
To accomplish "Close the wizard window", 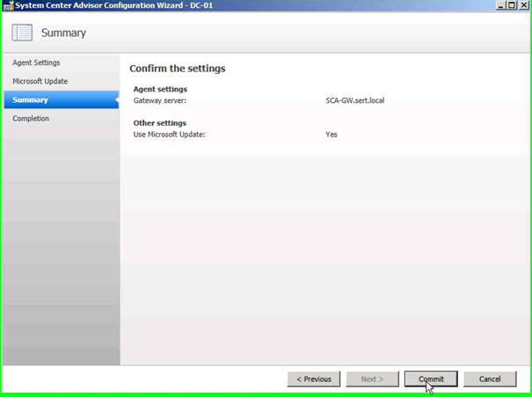I will tap(523, 5).
